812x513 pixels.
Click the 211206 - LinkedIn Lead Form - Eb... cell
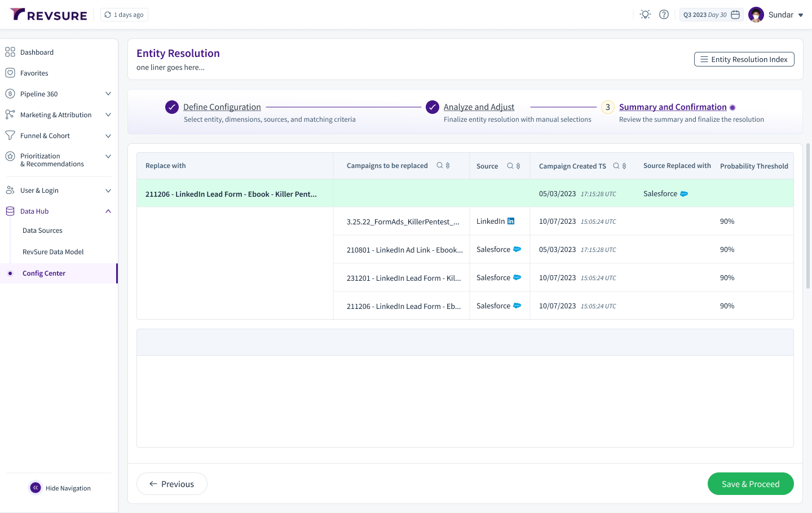[404, 306]
